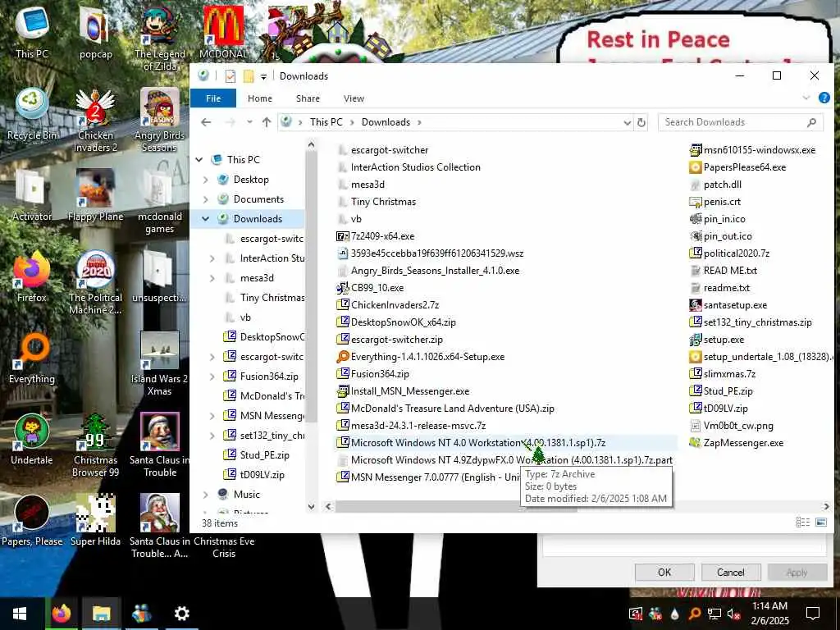Expand the InterAction Stu tree folder
Screen dimensions: 840x630
pos(212,258)
